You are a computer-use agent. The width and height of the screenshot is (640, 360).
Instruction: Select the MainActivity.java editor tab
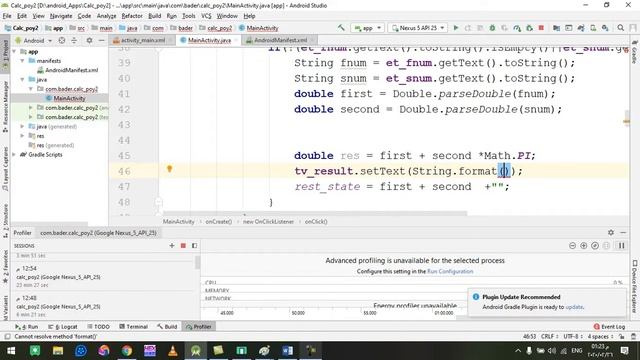(209, 40)
